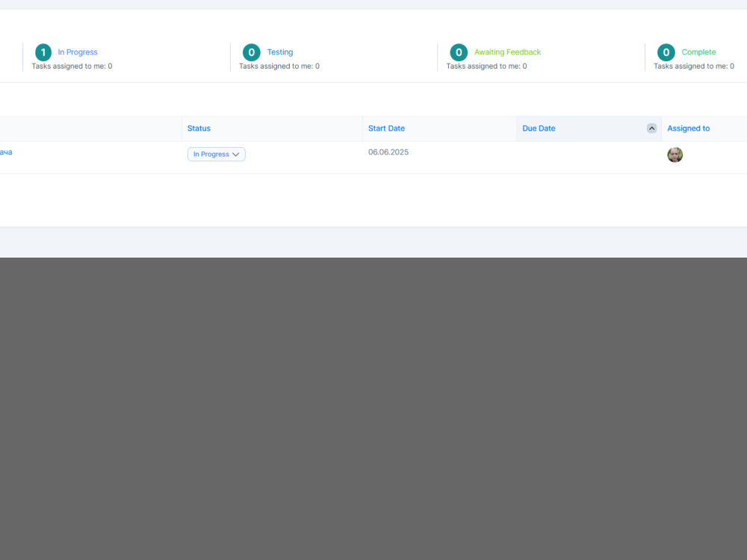The image size is (747, 560).
Task: Click the Testing count badge 0
Action: pyautogui.click(x=252, y=52)
